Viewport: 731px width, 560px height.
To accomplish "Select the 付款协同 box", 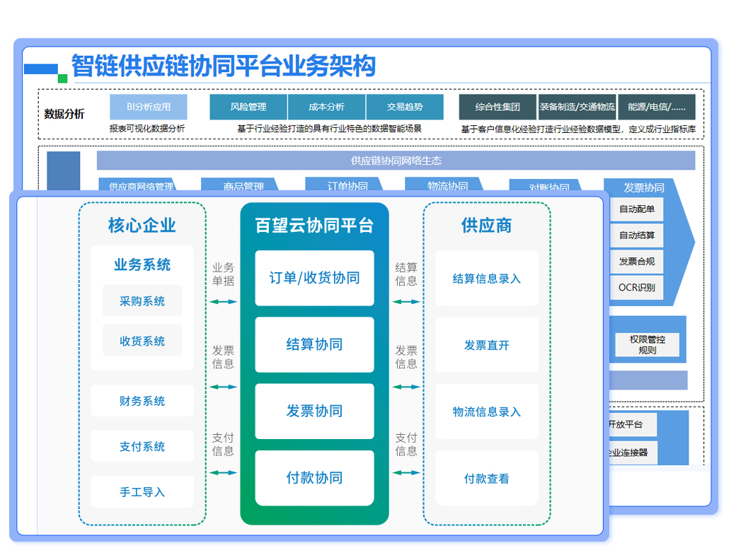I will pos(315,478).
